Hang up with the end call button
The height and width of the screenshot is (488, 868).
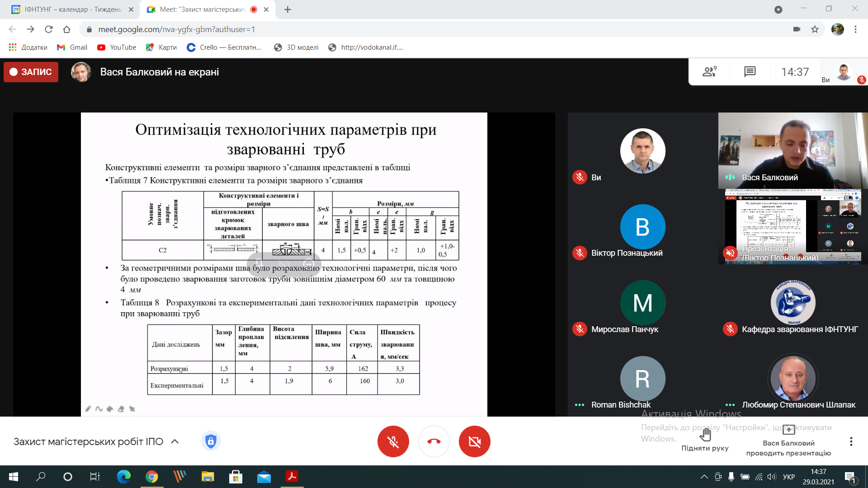point(434,441)
